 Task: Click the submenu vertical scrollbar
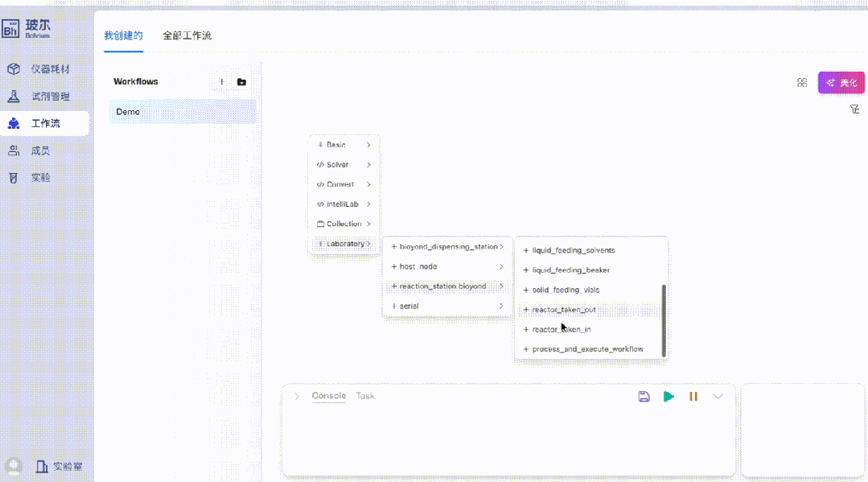(664, 319)
